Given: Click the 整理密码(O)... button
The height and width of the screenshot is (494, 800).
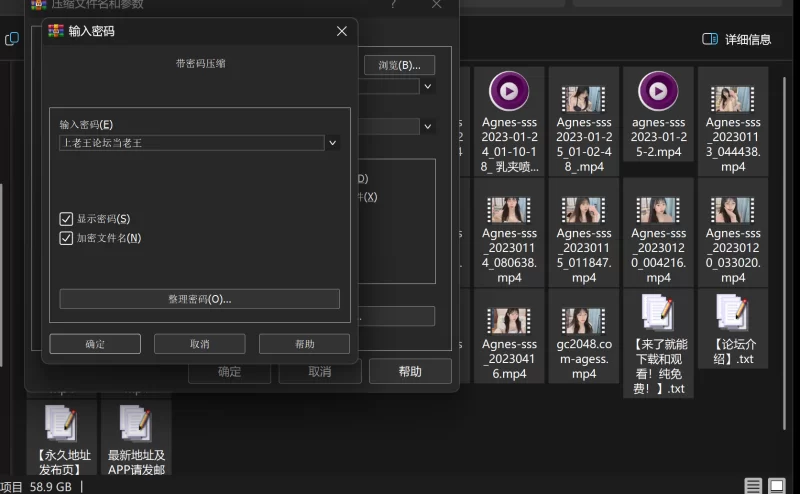Looking at the screenshot, I should (199, 299).
